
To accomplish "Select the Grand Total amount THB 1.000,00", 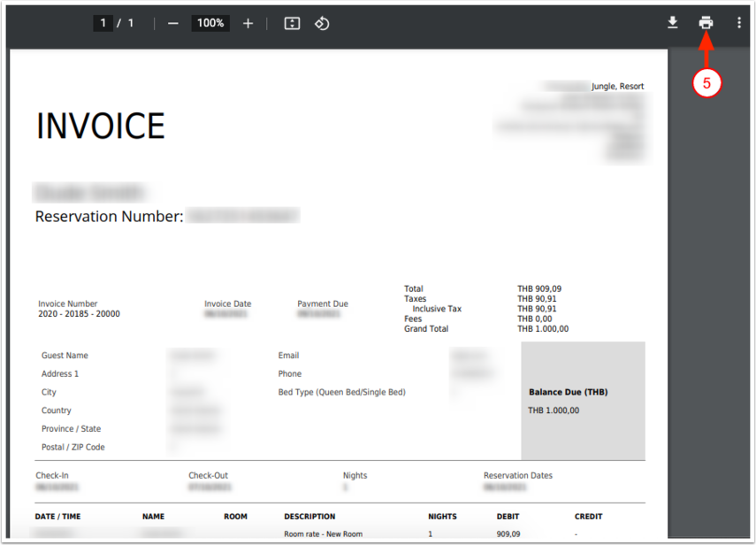I will pos(543,329).
